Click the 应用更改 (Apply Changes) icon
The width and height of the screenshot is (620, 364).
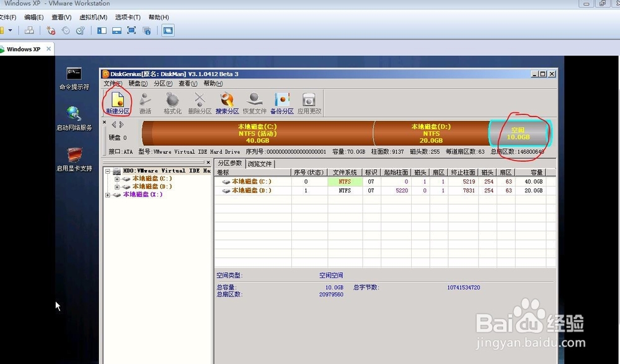[x=309, y=103]
